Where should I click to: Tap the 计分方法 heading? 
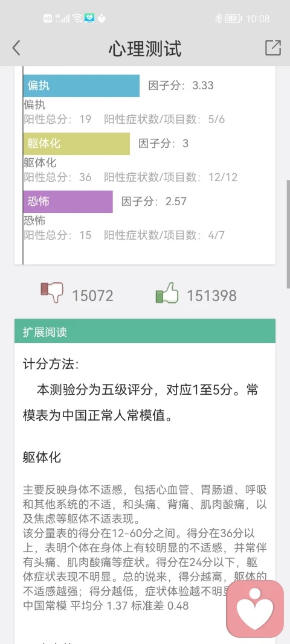[x=51, y=364]
